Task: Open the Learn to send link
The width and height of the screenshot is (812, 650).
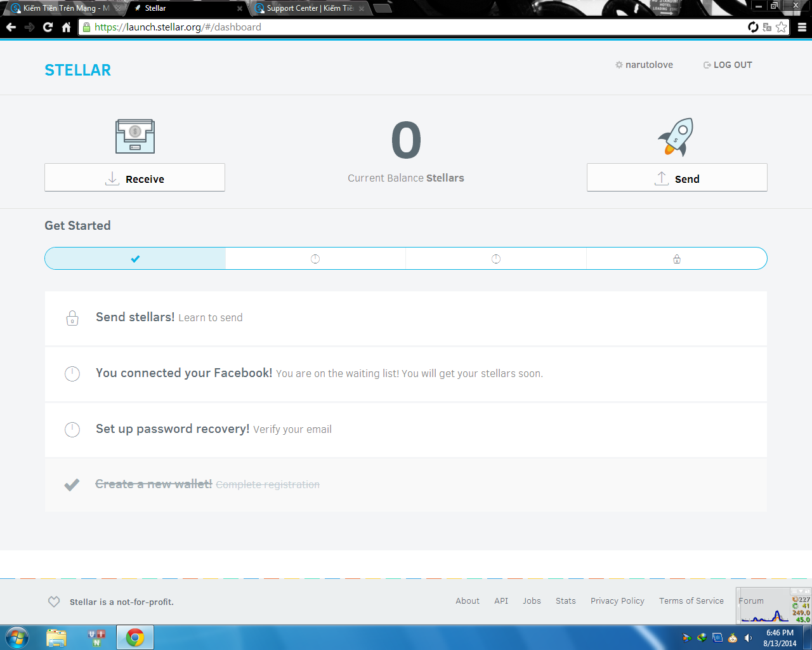Action: 211,317
